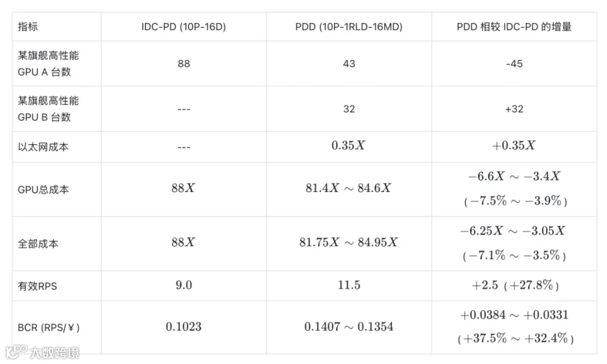Click the 81.4X ~ 84.6X cost cell
This screenshot has width=607, height=364.
(349, 188)
